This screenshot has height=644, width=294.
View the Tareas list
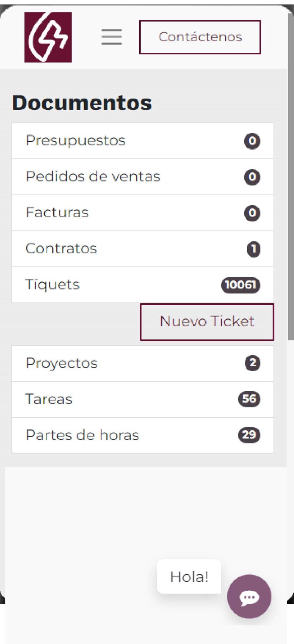coord(49,399)
